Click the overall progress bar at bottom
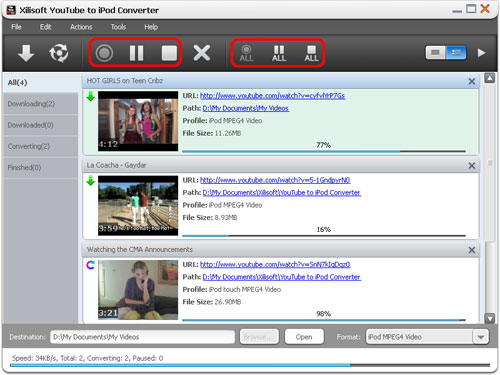Image resolution: width=500 pixels, height=375 pixels. [x=250, y=365]
